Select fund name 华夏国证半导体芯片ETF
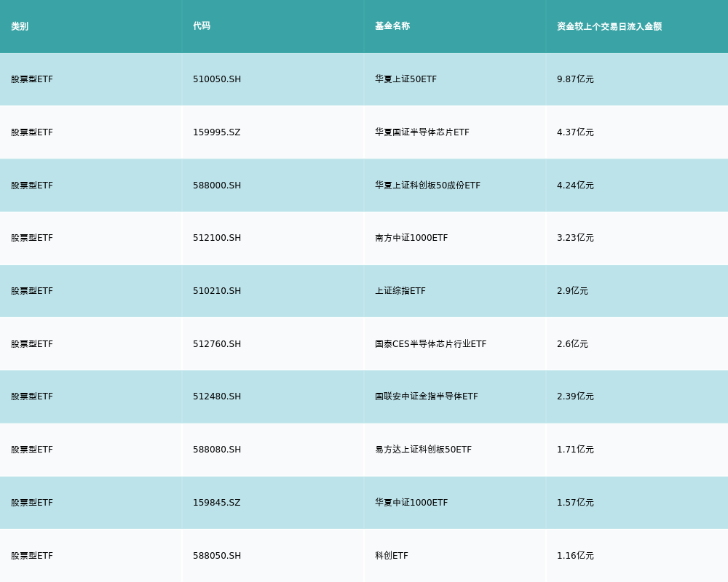 (x=422, y=132)
